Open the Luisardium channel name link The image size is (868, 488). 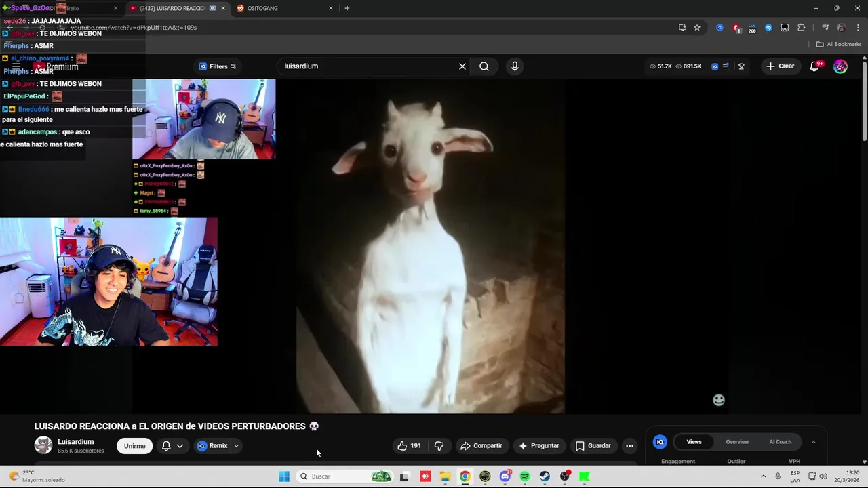[76, 442]
